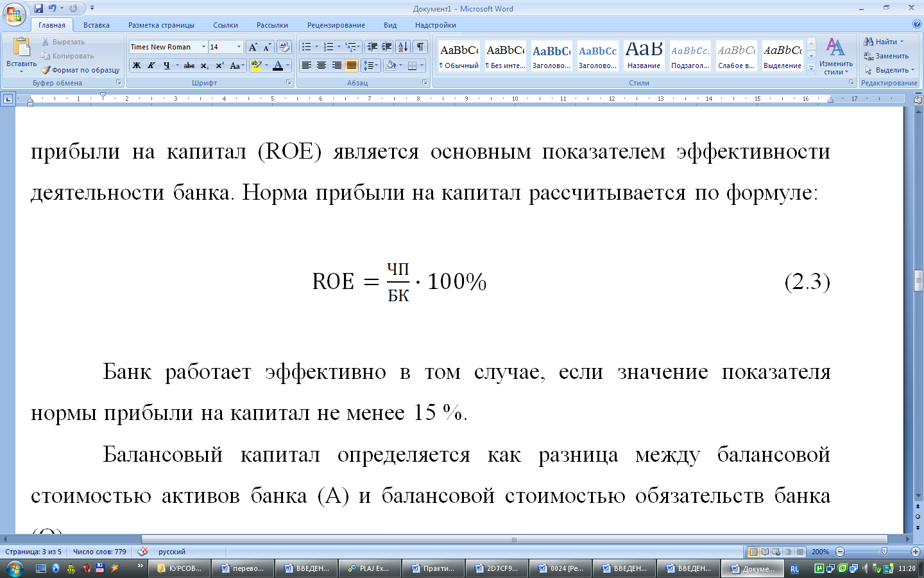
Task: Undo the last action
Action: [53, 8]
